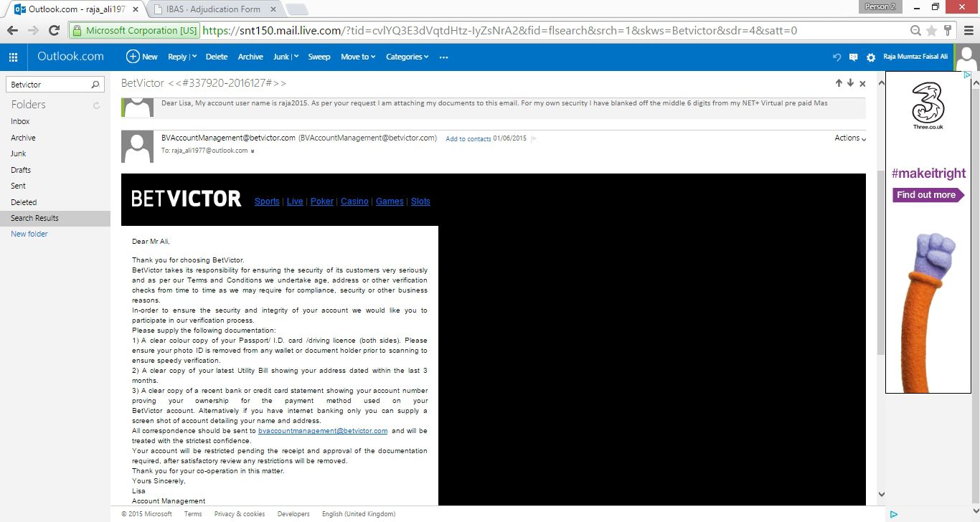The height and width of the screenshot is (522, 980).
Task: Switch to the IBAS - Adjudication Form tab
Action: point(215,9)
